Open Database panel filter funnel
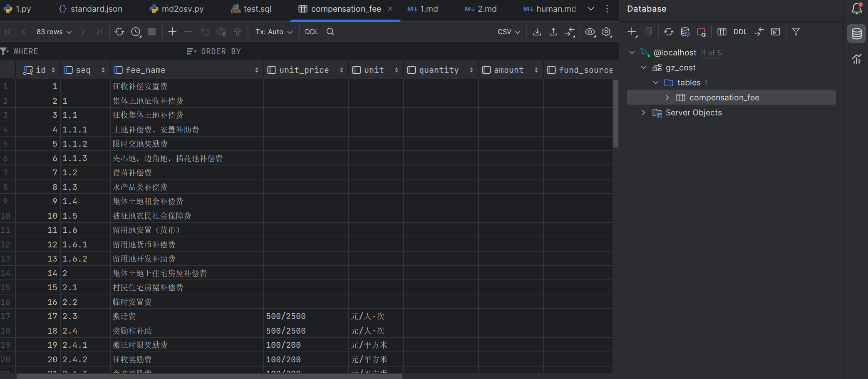Viewport: 868px width, 379px height. [x=796, y=32]
